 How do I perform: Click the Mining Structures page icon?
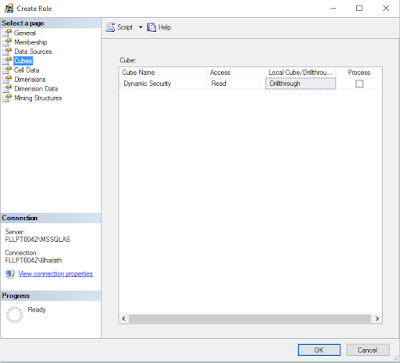(x=7, y=98)
